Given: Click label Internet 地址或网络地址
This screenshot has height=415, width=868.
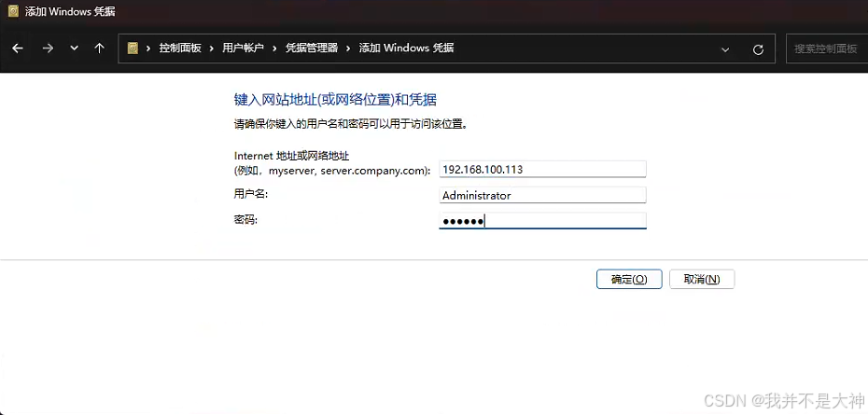Looking at the screenshot, I should [x=292, y=156].
